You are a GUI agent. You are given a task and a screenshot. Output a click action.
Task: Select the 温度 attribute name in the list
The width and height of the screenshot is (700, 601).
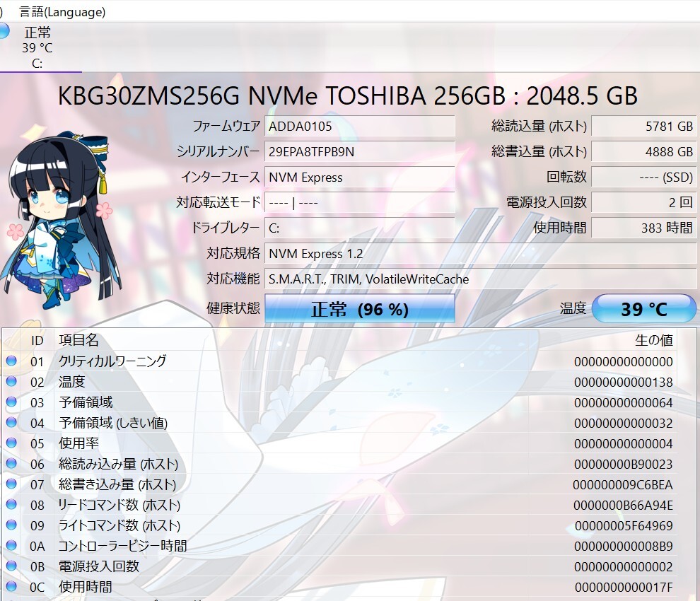pos(72,382)
